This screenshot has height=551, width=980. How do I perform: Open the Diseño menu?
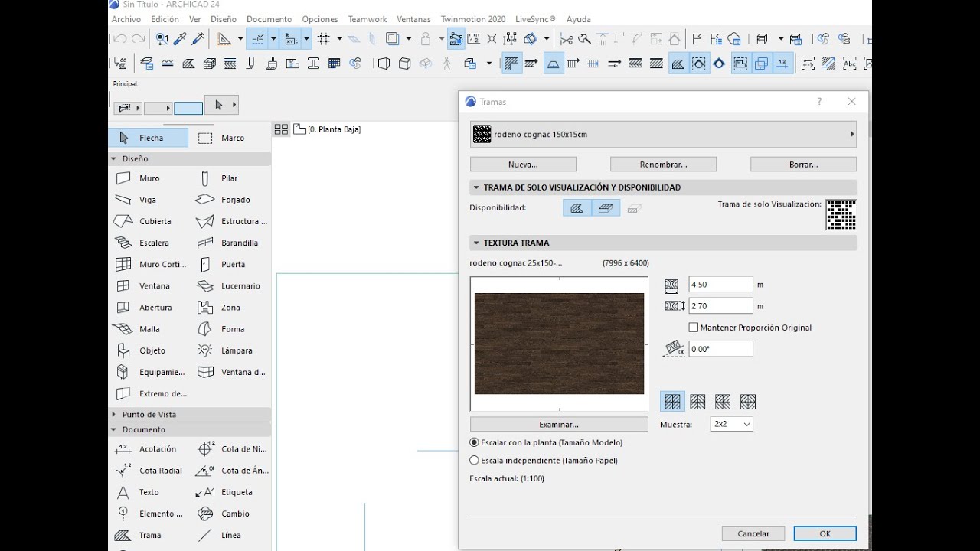coord(224,19)
